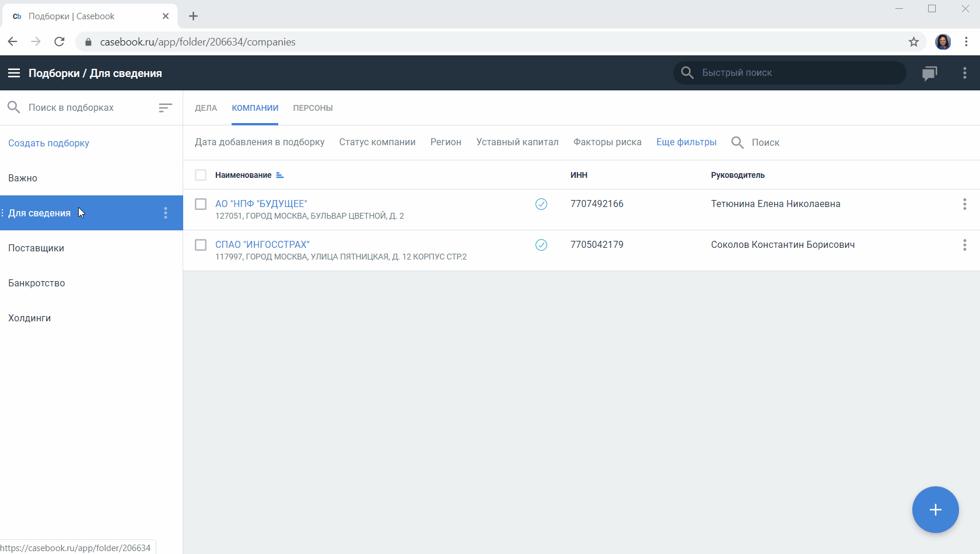Click ИНН value 7705042179

pos(597,244)
